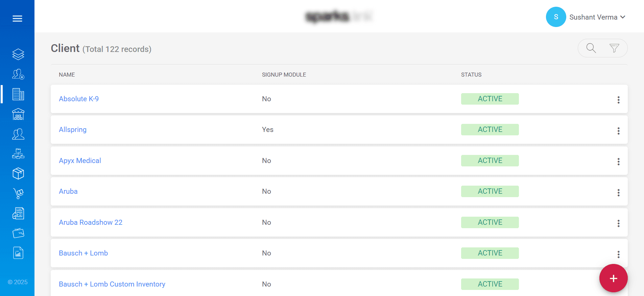Open the warehouse icon in sidebar
The image size is (644, 296).
pyautogui.click(x=18, y=114)
